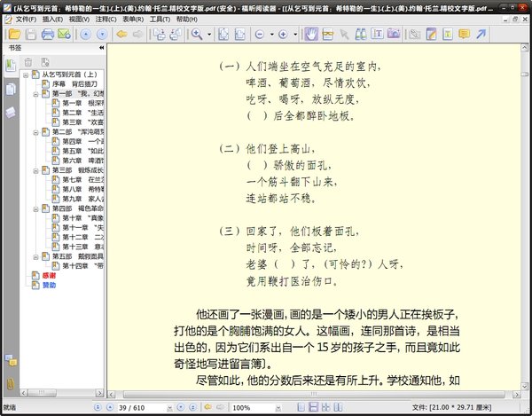
Task: Jump to the 第九章 bookmark
Action: click(x=82, y=199)
